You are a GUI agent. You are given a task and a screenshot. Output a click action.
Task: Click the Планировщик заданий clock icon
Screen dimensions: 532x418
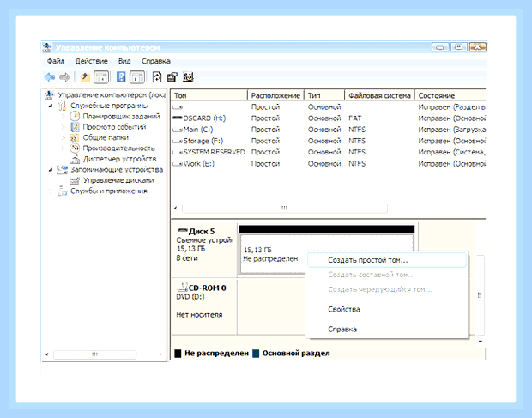coord(75,116)
